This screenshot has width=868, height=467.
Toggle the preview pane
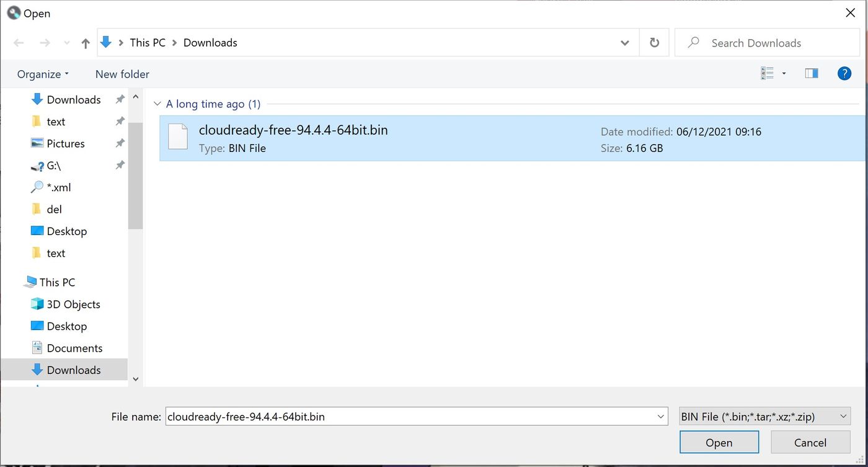(812, 73)
